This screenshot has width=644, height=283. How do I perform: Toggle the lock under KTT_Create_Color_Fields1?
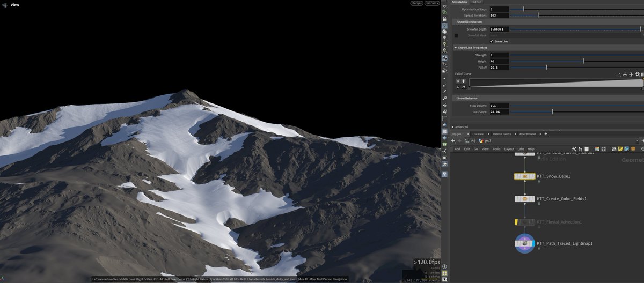539,204
